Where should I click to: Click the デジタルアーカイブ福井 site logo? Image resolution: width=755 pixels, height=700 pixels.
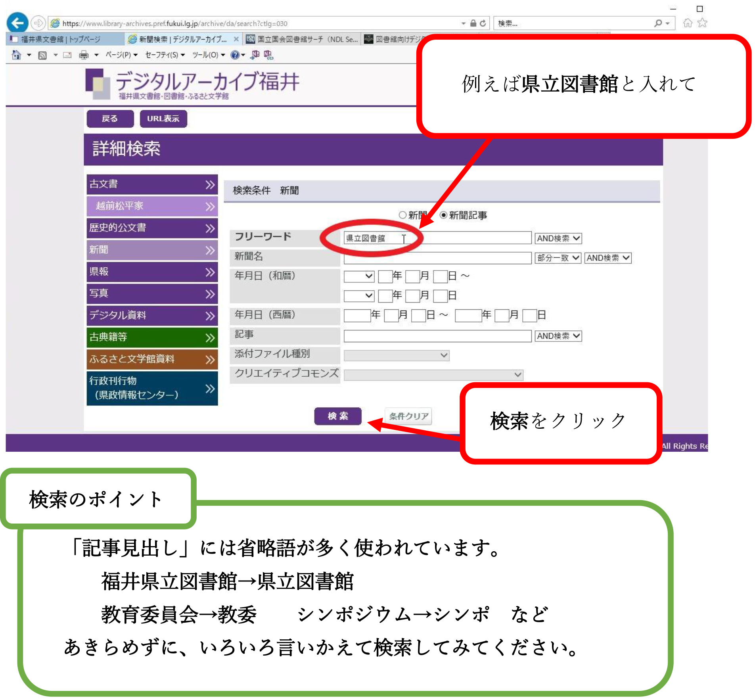tap(192, 84)
